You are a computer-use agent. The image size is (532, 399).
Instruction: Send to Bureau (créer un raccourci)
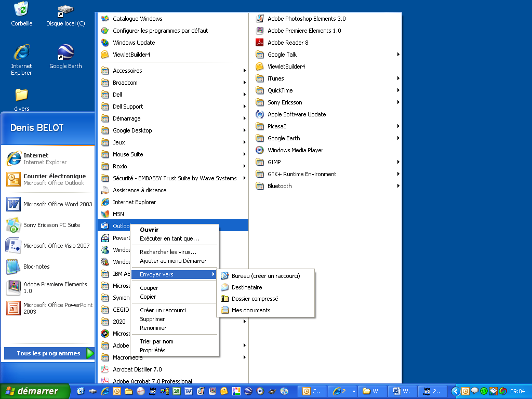click(x=265, y=276)
